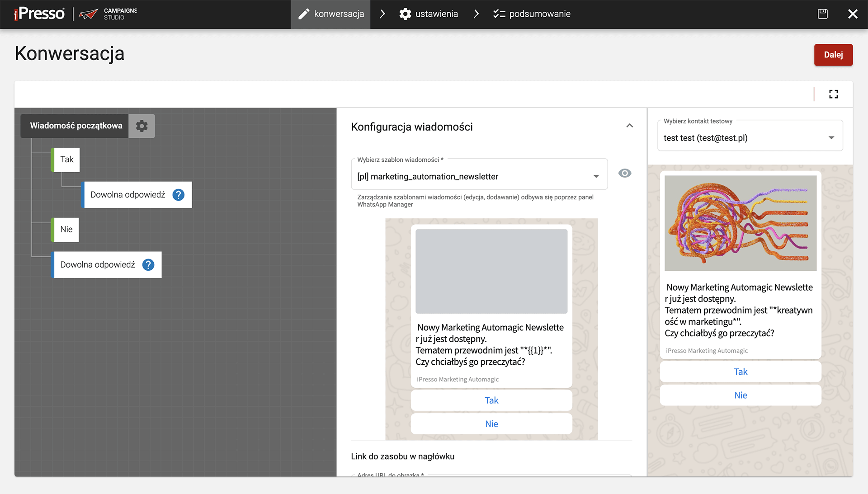Close the editor with the X icon
868x494 pixels.
[853, 14]
